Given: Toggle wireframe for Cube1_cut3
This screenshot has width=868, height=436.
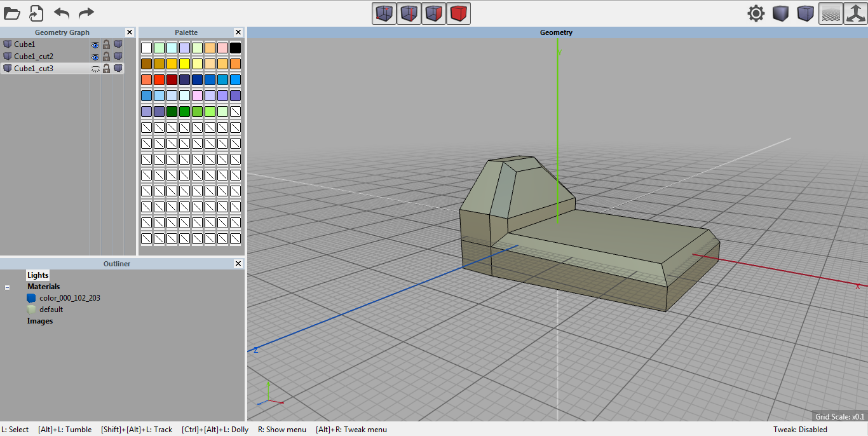Looking at the screenshot, I should (x=118, y=68).
